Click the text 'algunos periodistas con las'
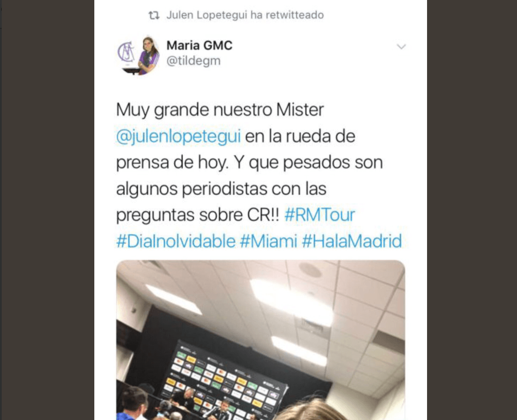 click(x=221, y=189)
